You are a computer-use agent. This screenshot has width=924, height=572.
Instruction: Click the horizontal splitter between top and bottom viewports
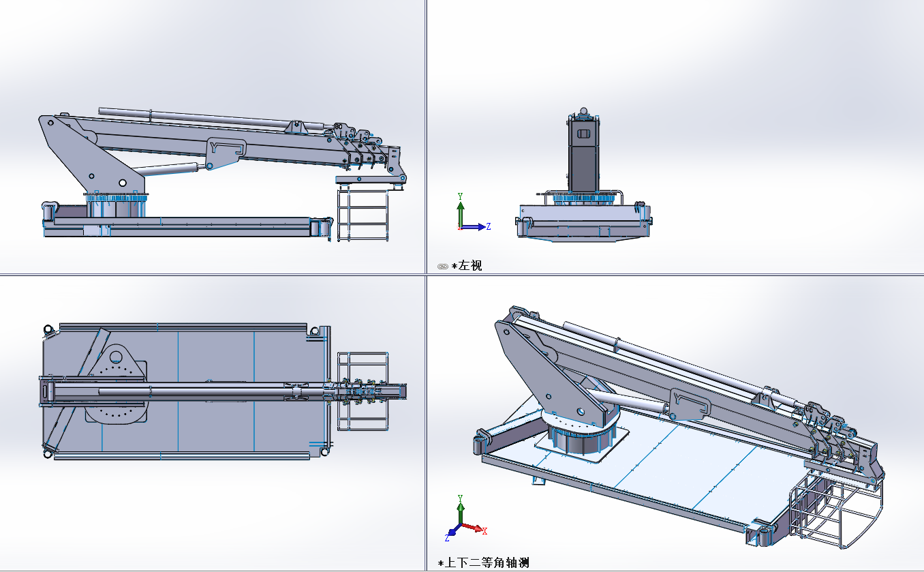(204, 275)
